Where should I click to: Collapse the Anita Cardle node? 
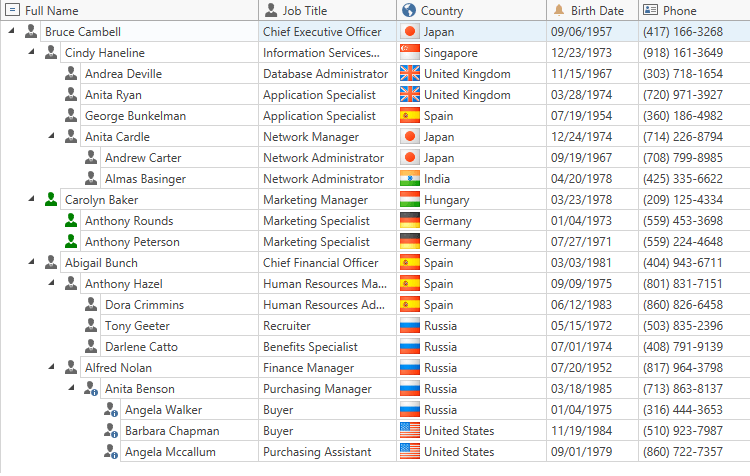tap(52, 137)
